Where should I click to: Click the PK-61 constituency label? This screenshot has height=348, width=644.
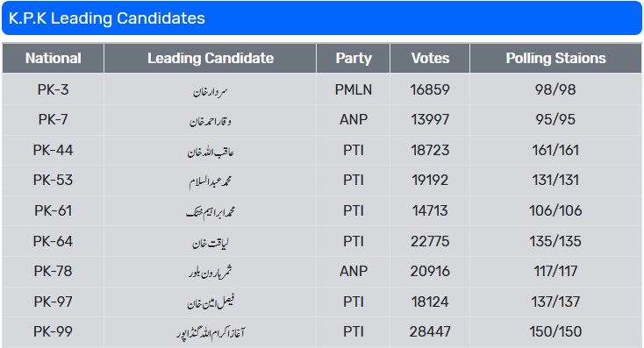(53, 210)
